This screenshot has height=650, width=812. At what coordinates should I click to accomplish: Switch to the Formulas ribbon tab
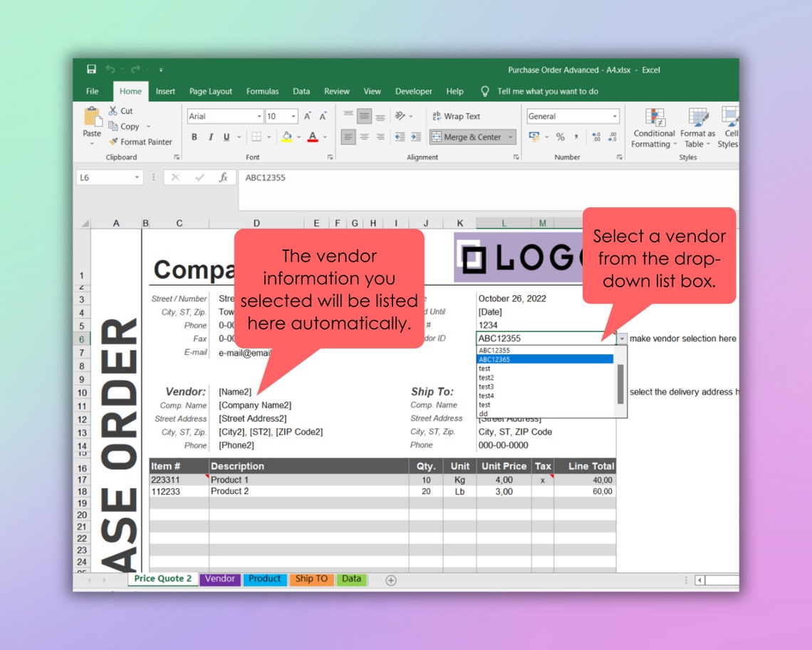pos(262,91)
